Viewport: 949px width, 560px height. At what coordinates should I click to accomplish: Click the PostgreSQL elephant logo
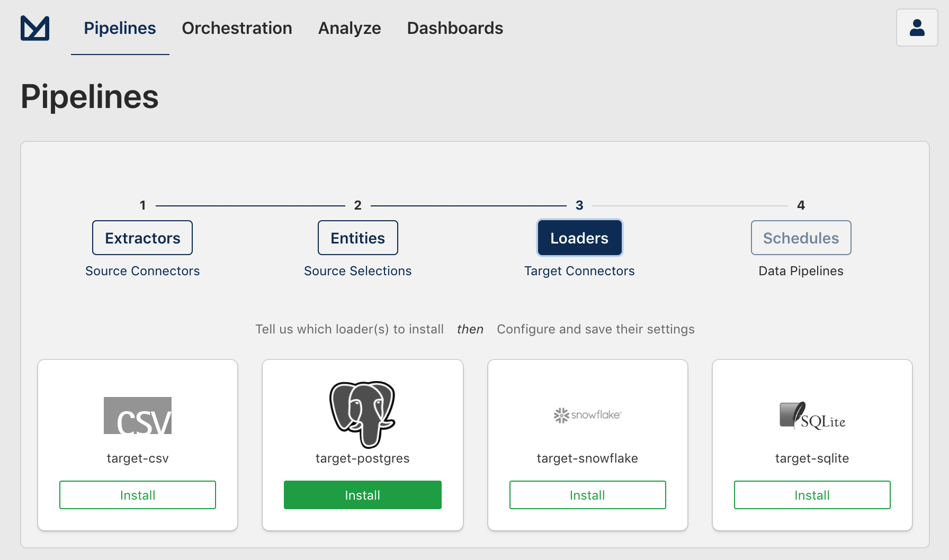click(x=363, y=414)
